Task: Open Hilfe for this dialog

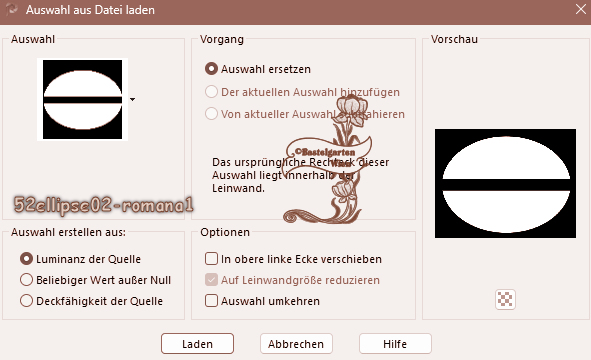Action: [395, 344]
